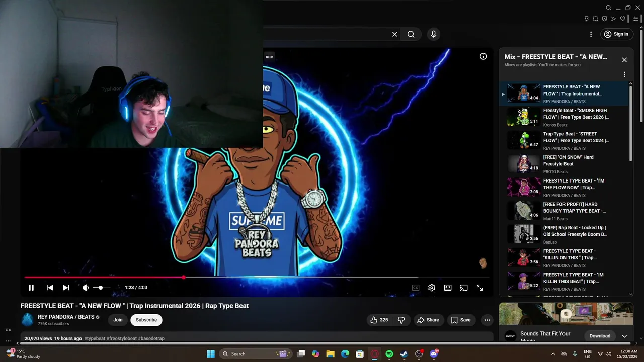This screenshot has width=644, height=362.
Task: Open OBS Studio from the taskbar
Action: [x=419, y=354]
